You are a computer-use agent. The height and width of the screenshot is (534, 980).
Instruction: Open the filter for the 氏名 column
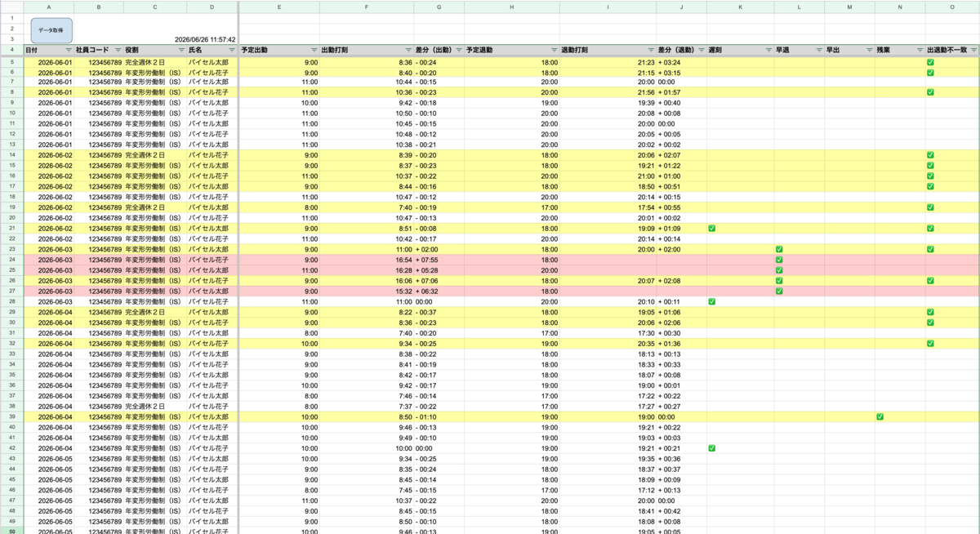(231, 50)
